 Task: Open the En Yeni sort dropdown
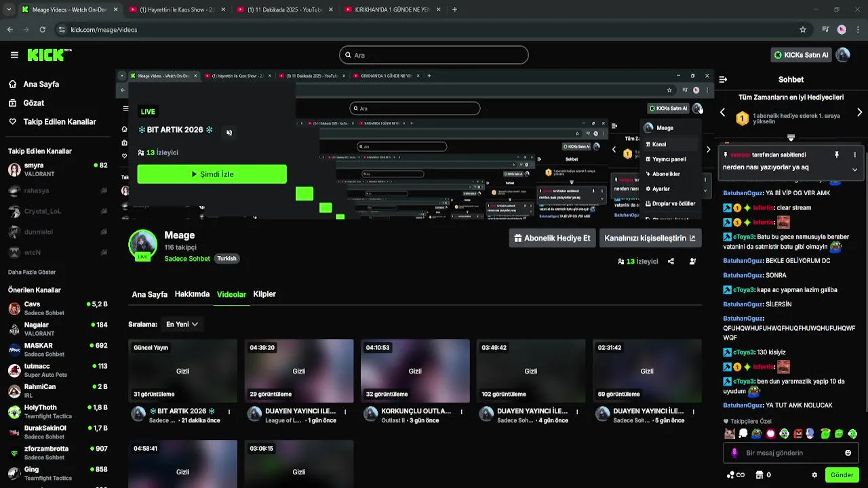[x=182, y=324]
